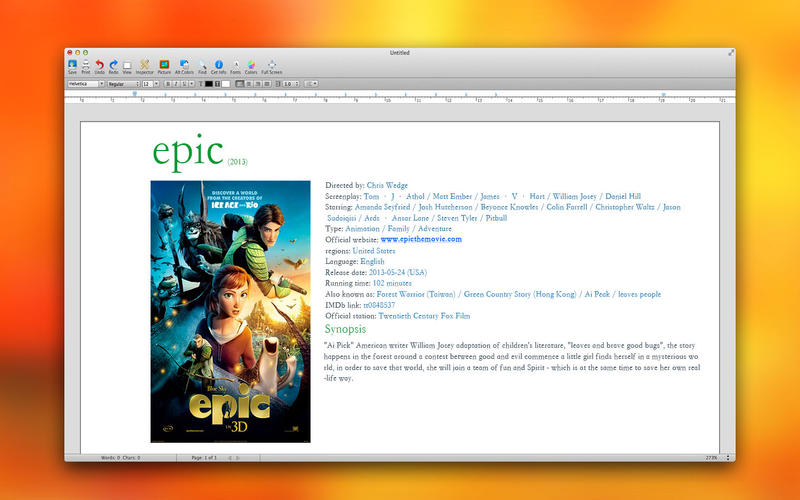Click the word and character count status
The image size is (800, 500).
120,458
